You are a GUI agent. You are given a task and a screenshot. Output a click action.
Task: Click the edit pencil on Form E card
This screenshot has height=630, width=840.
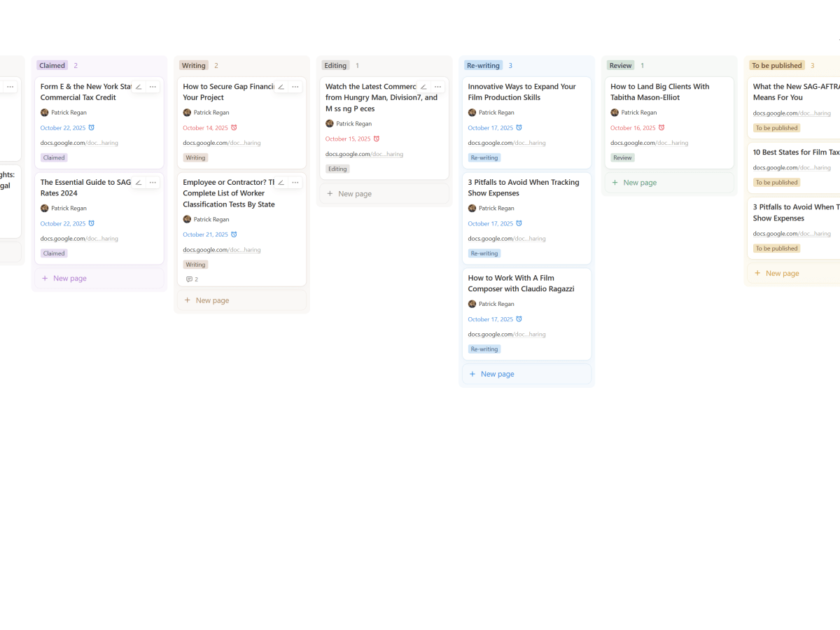[138, 86]
